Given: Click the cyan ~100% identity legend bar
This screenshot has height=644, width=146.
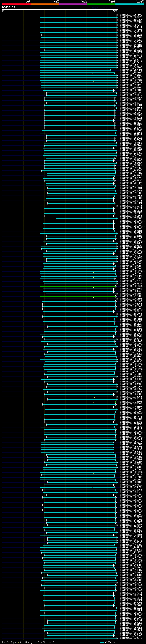Looking at the screenshot, I should (130, 4).
